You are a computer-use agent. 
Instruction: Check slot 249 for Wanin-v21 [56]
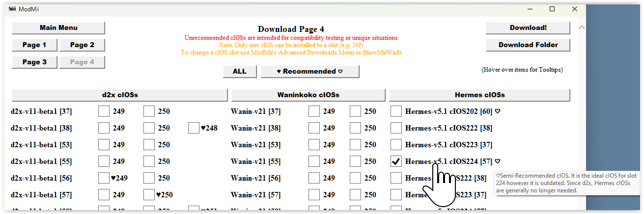coord(314,178)
